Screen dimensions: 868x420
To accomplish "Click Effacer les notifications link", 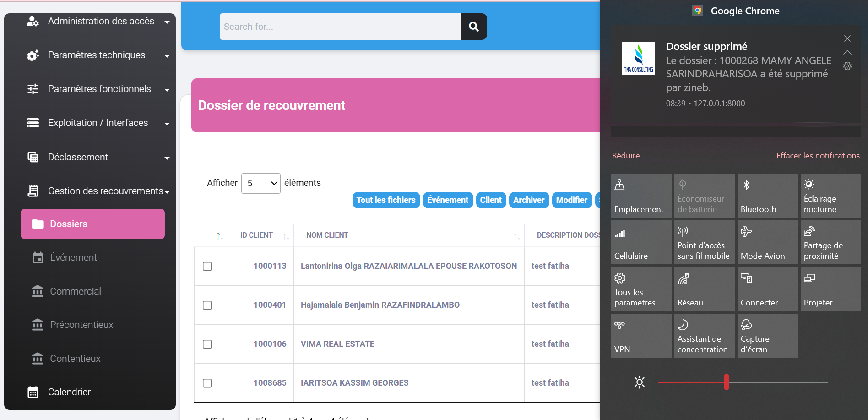I will pos(818,156).
